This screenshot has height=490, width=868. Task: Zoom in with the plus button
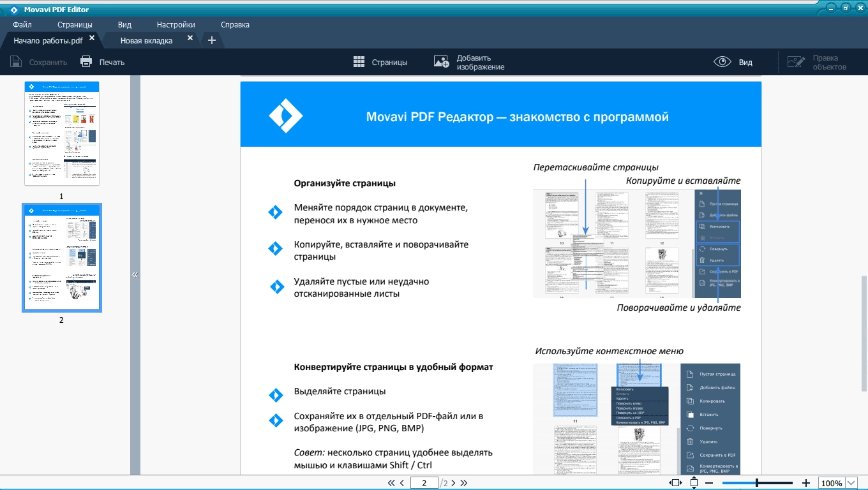coord(805,483)
